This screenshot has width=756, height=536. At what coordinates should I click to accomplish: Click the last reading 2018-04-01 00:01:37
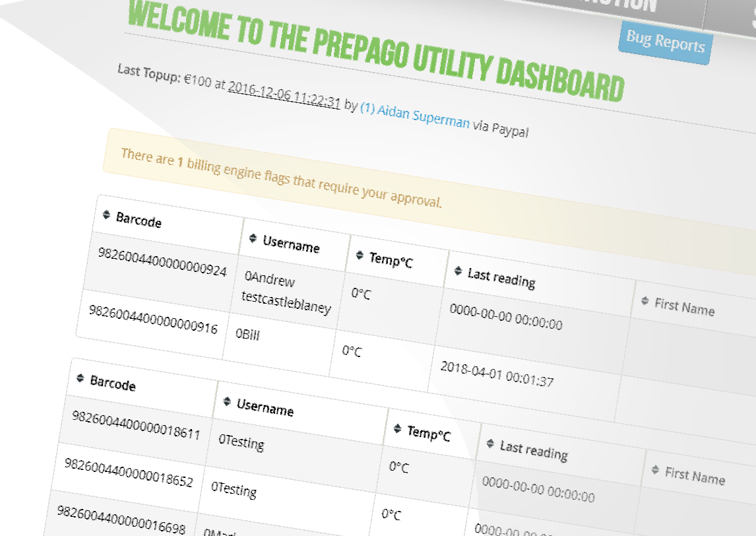pyautogui.click(x=497, y=374)
